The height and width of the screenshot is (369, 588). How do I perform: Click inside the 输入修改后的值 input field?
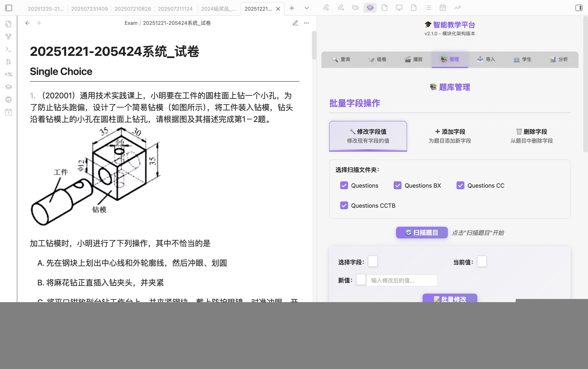pyautogui.click(x=401, y=280)
